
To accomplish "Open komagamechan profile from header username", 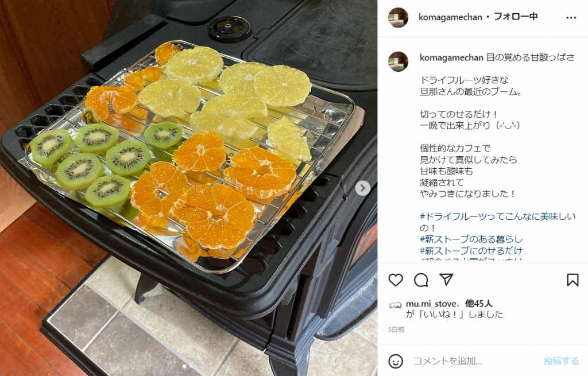I will [x=450, y=17].
